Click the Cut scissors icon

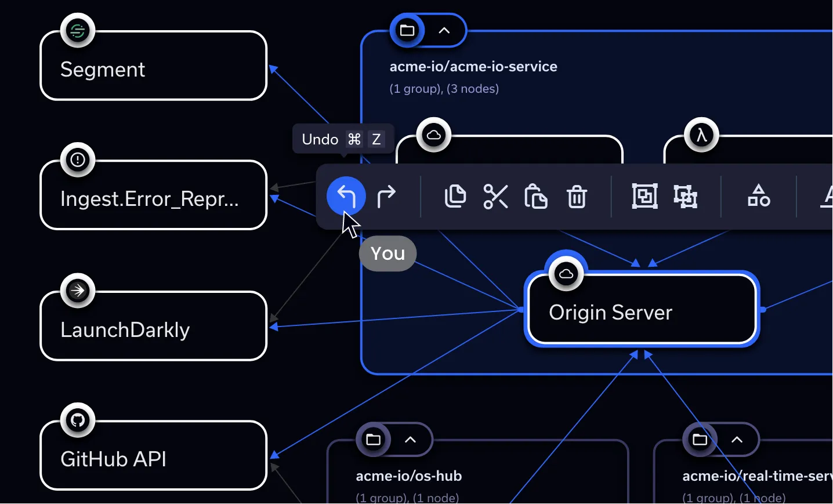tap(495, 196)
